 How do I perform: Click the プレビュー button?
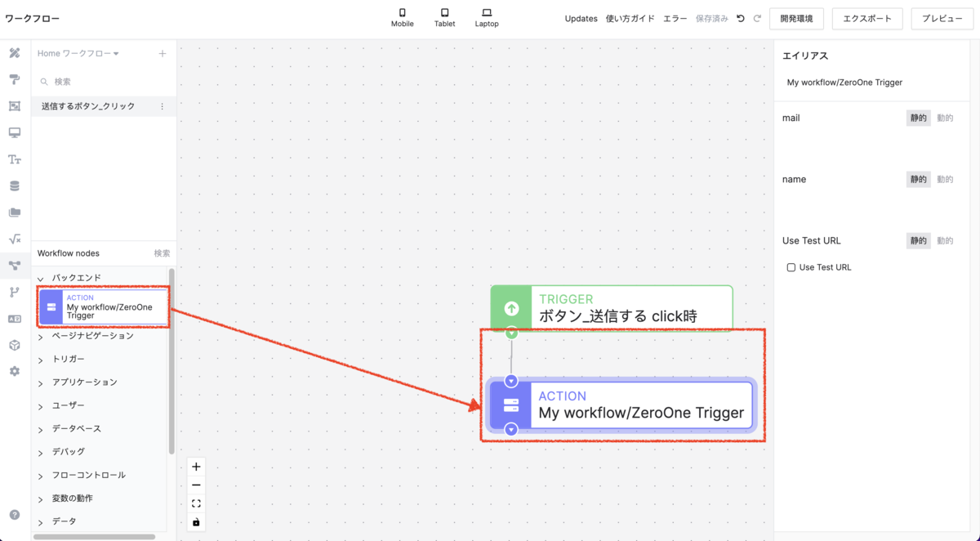[942, 18]
